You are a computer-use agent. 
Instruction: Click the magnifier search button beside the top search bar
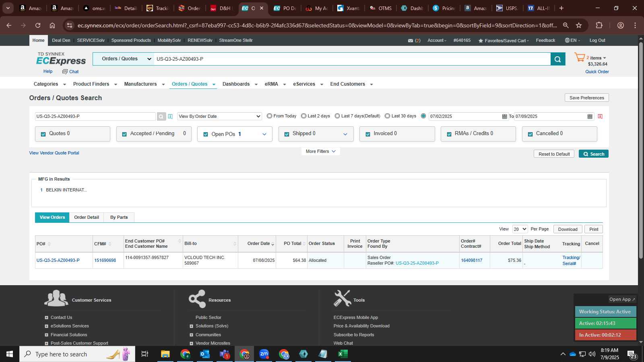point(557,59)
